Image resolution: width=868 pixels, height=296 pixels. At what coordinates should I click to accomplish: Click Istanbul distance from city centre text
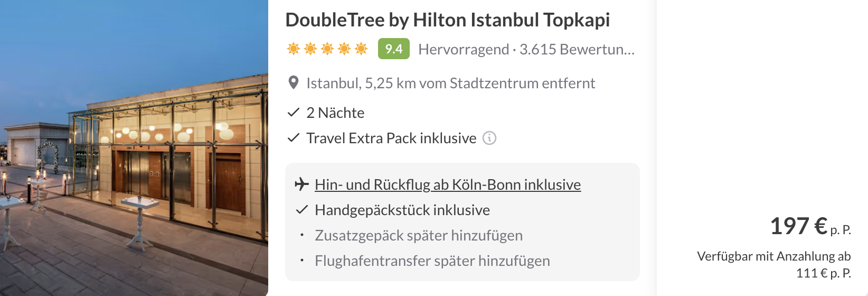click(x=450, y=83)
